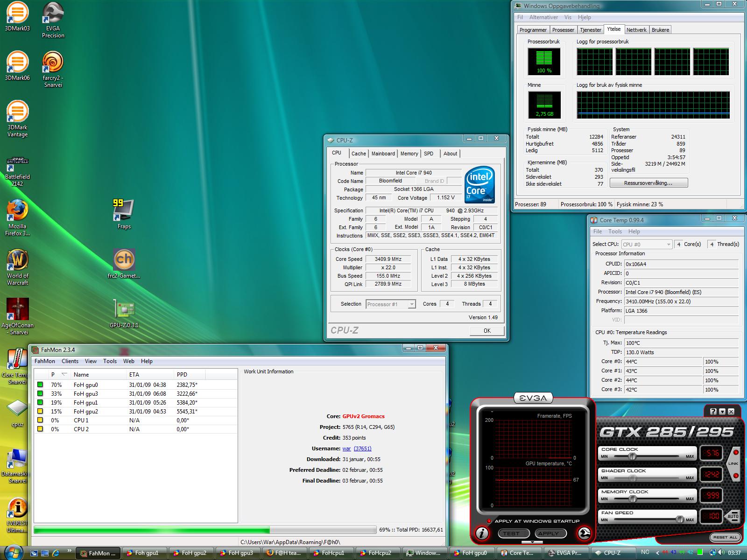Select the 3DMark06 desktop icon
The image size is (747, 560).
tap(17, 66)
